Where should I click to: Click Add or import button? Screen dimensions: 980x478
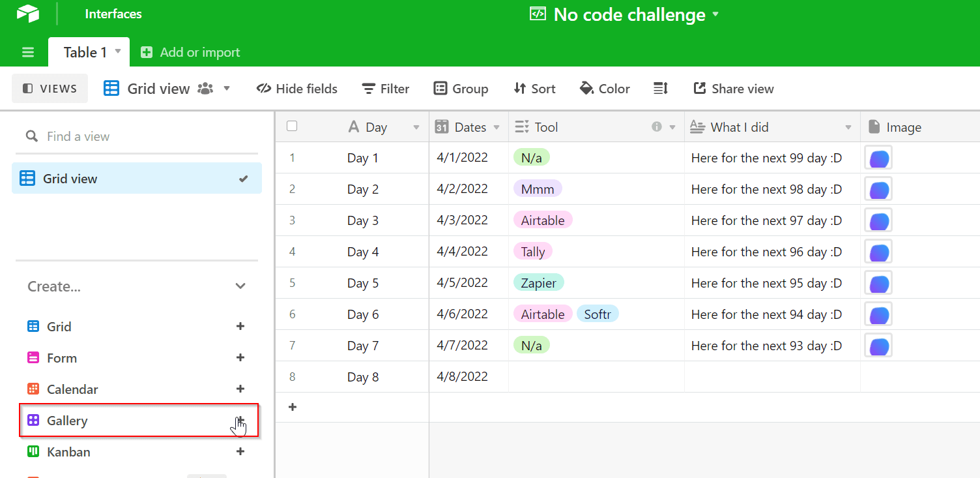pyautogui.click(x=190, y=52)
